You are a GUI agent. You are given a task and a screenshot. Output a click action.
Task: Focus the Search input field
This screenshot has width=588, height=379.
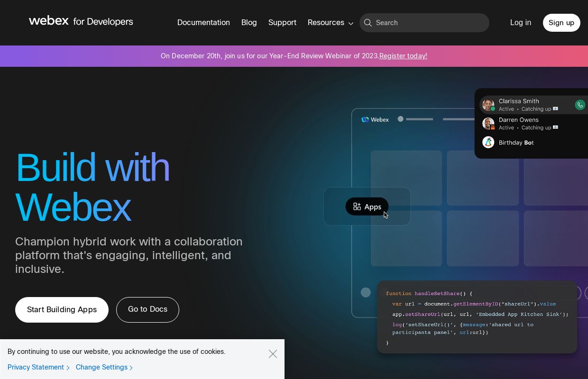(x=424, y=23)
